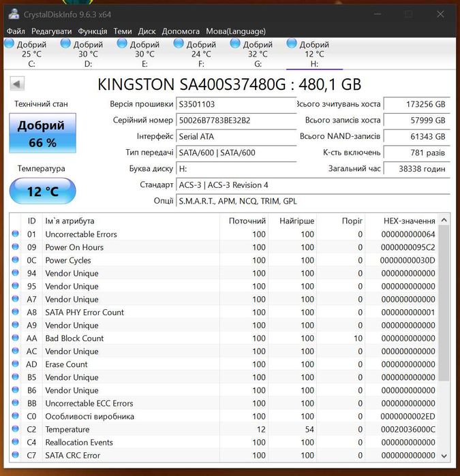
Task: Click the attribute list scrollbar thumb
Action: coord(444,303)
